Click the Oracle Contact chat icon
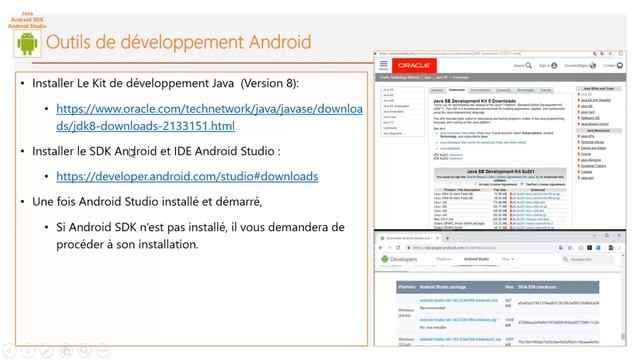The image size is (640, 360). (620, 65)
